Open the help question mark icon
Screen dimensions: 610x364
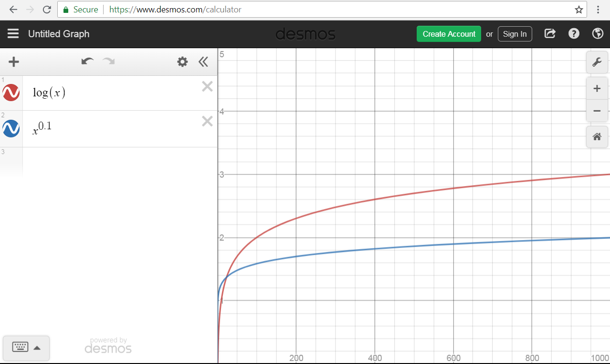(574, 34)
